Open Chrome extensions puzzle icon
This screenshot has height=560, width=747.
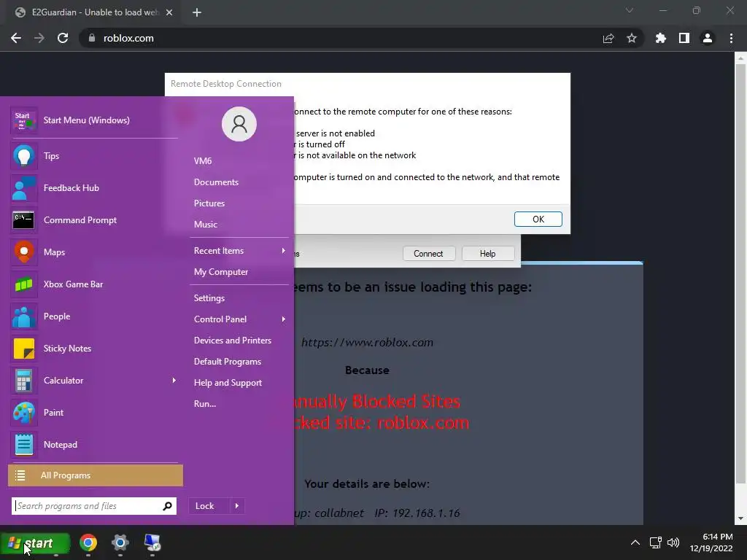pos(660,38)
